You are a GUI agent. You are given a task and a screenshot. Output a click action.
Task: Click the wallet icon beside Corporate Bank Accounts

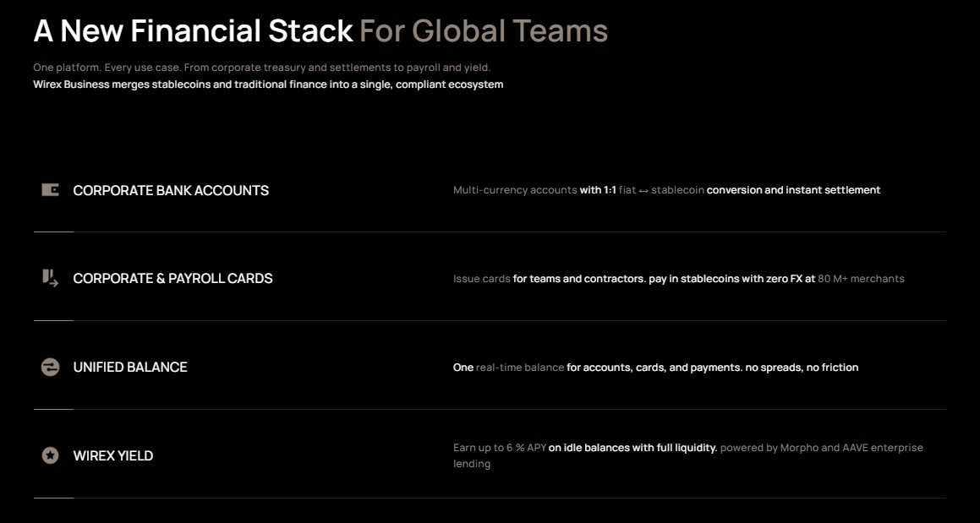50,190
